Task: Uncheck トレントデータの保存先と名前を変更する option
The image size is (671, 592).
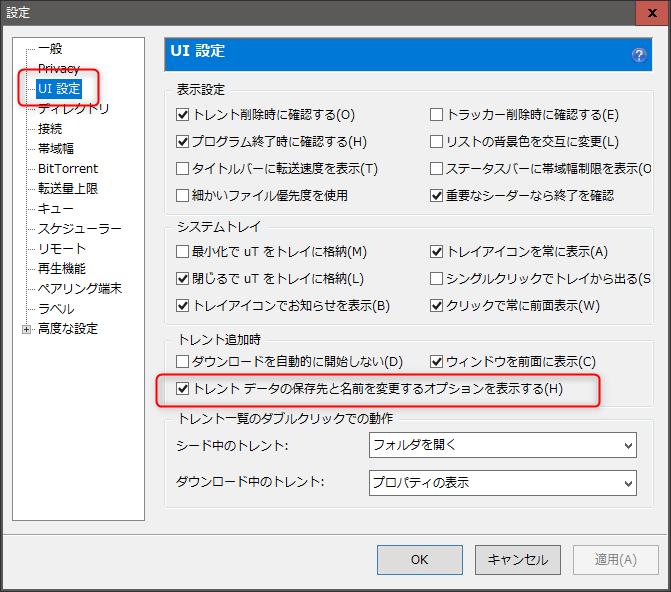Action: coord(183,388)
